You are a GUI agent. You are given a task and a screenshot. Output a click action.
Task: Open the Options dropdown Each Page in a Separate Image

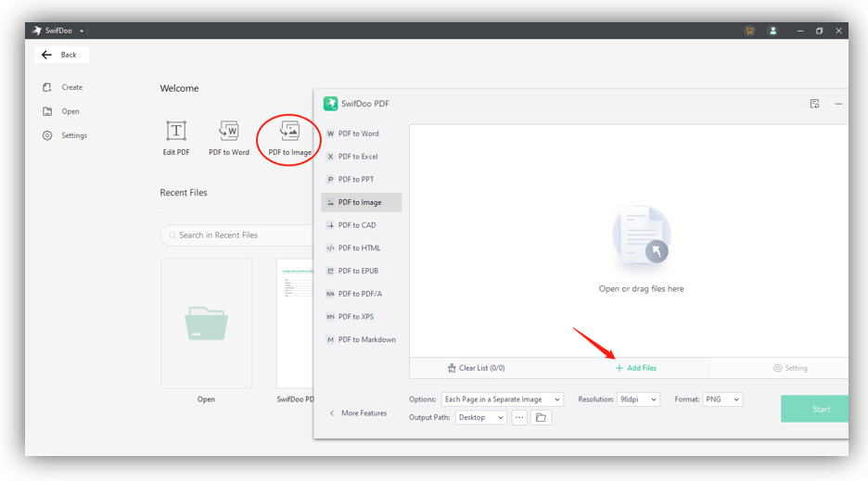502,399
